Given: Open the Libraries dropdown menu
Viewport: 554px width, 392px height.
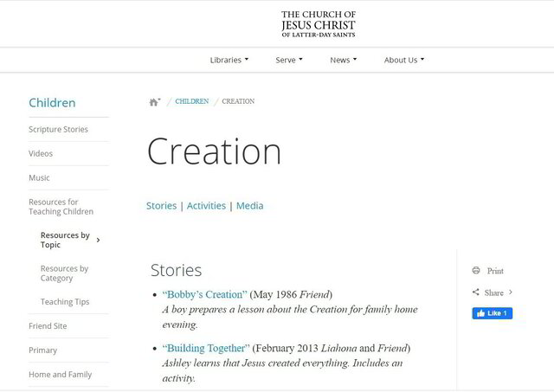Looking at the screenshot, I should pyautogui.click(x=229, y=60).
